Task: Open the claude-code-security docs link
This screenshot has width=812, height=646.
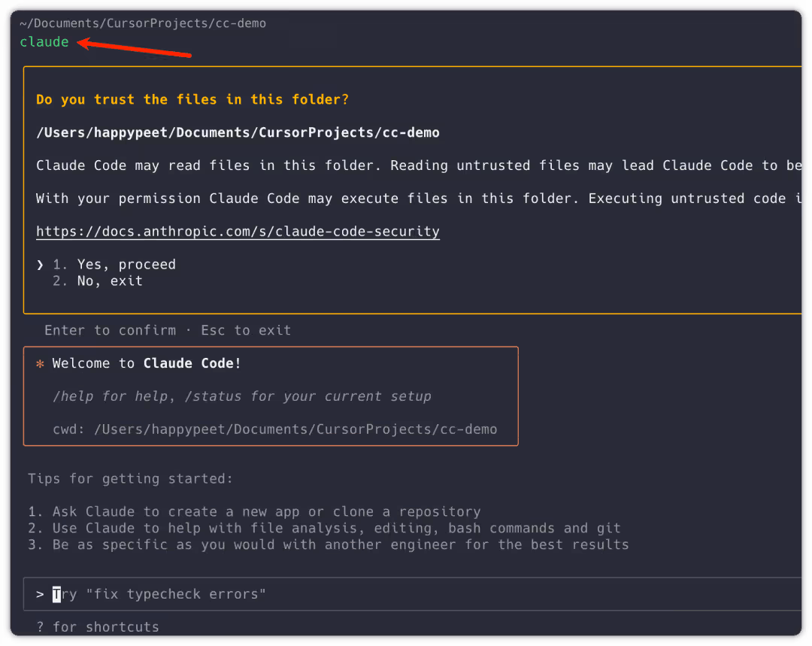Action: [238, 232]
